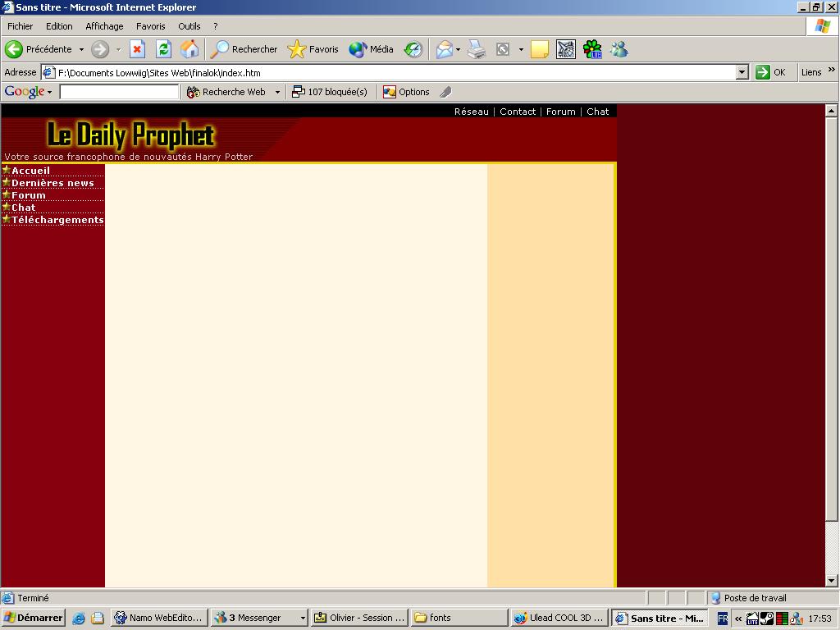This screenshot has width=840, height=630.
Task: Open the Messenger people toolbar icon
Action: click(619, 49)
